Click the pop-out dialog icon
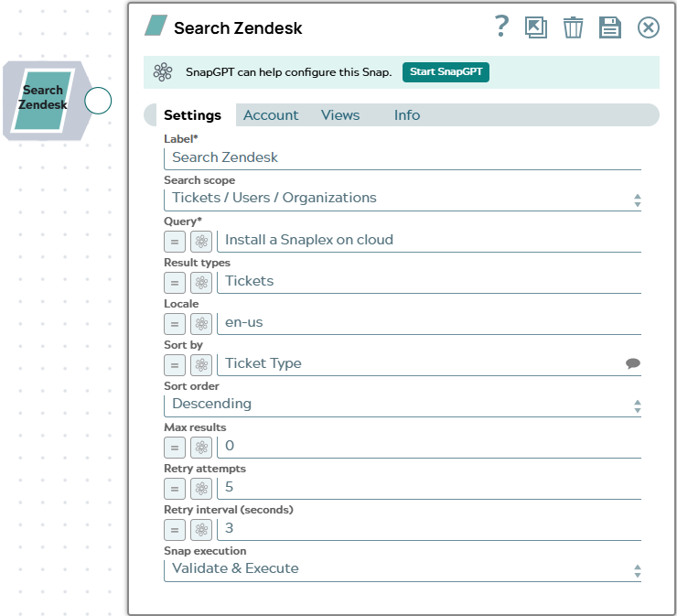 tap(536, 27)
